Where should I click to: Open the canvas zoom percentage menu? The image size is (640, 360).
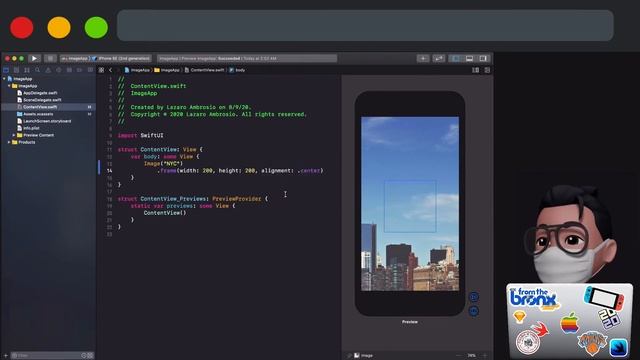(472, 356)
